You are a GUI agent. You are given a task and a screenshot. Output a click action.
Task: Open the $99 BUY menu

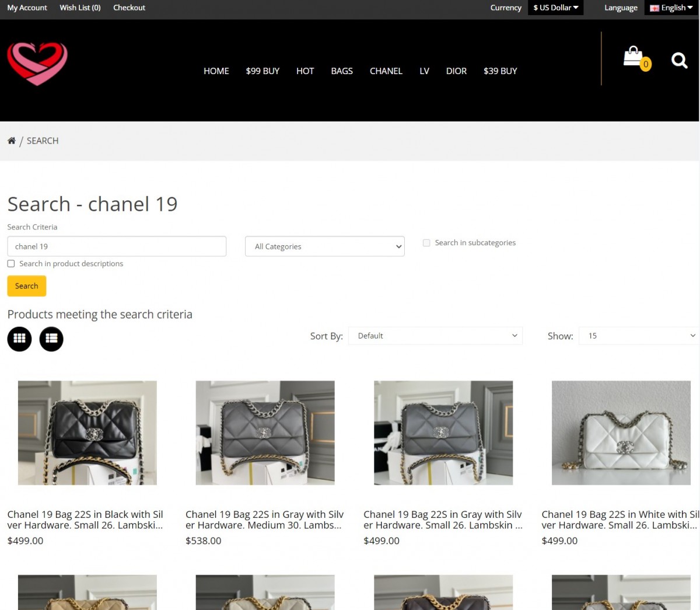[x=262, y=71]
